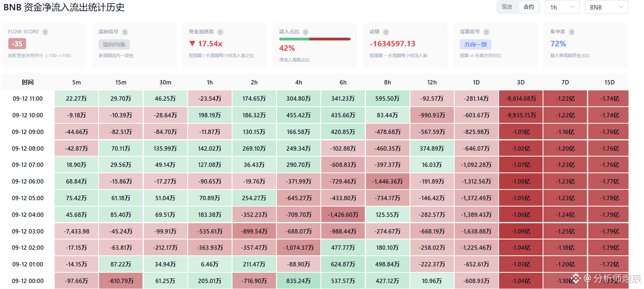
Task: Click the 流向均衡 signal badge
Action: pyautogui.click(x=114, y=44)
